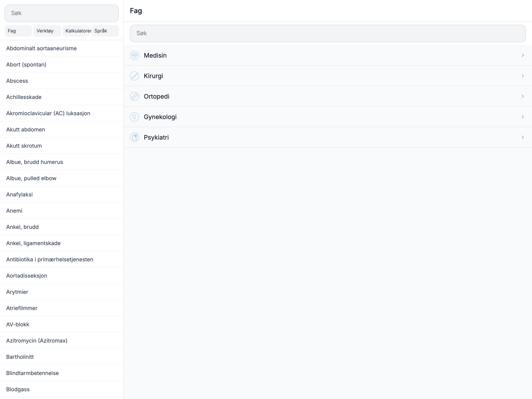Switch to the Språk tab
This screenshot has height=399, width=532.
105,31
